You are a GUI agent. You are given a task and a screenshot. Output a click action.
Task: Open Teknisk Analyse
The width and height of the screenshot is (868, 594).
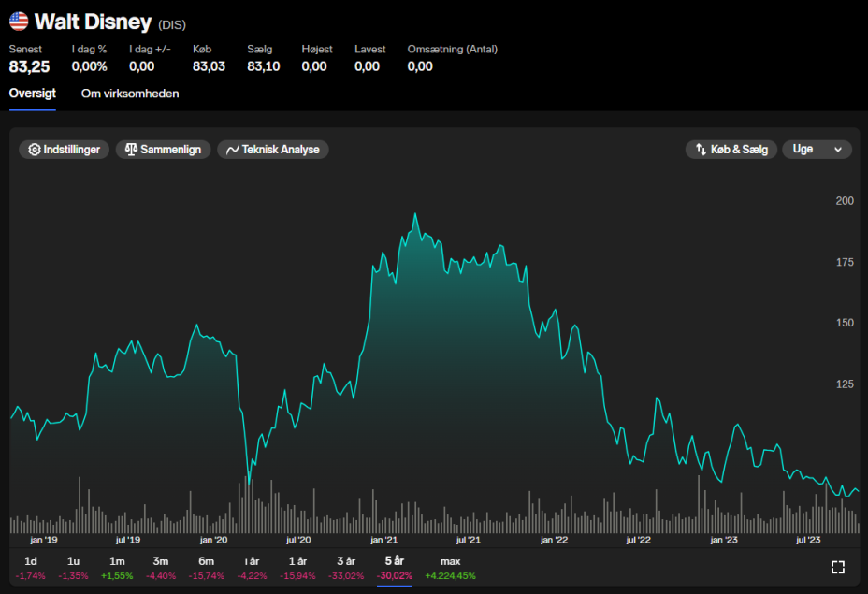click(x=273, y=150)
